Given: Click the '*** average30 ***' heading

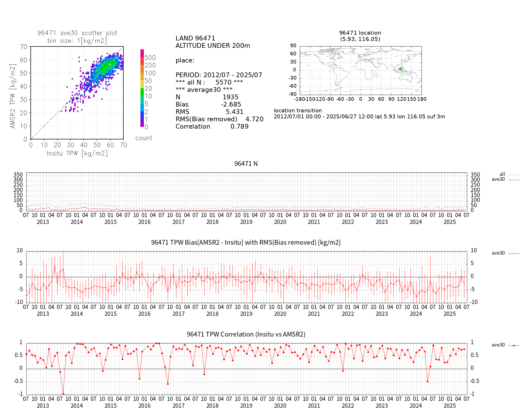Looking at the screenshot, I should pyautogui.click(x=204, y=90).
